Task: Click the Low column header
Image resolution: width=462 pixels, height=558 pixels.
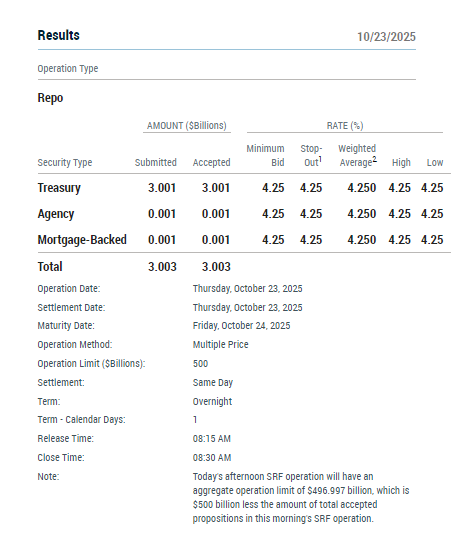Action: [x=435, y=162]
